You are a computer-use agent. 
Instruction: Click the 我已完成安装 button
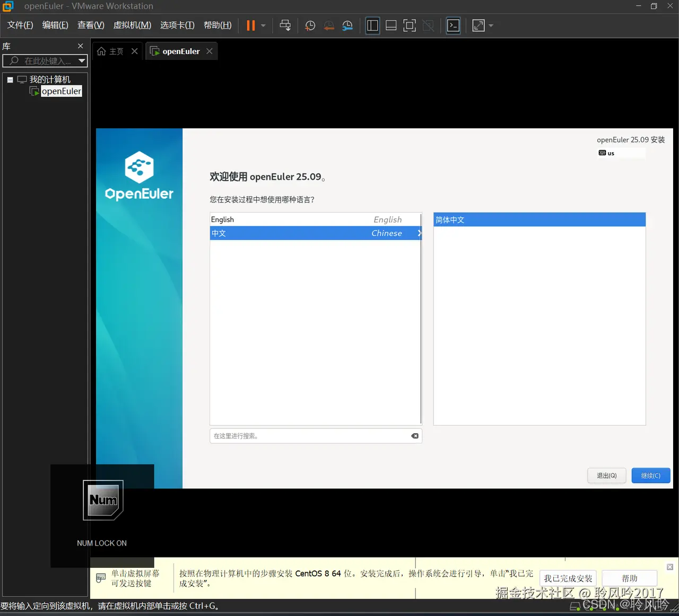(568, 578)
